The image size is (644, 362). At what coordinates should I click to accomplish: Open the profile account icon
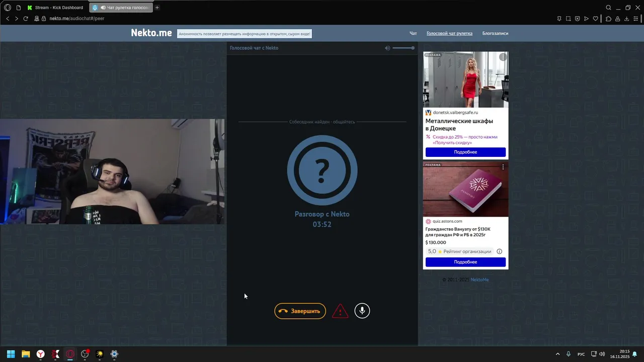tap(617, 19)
